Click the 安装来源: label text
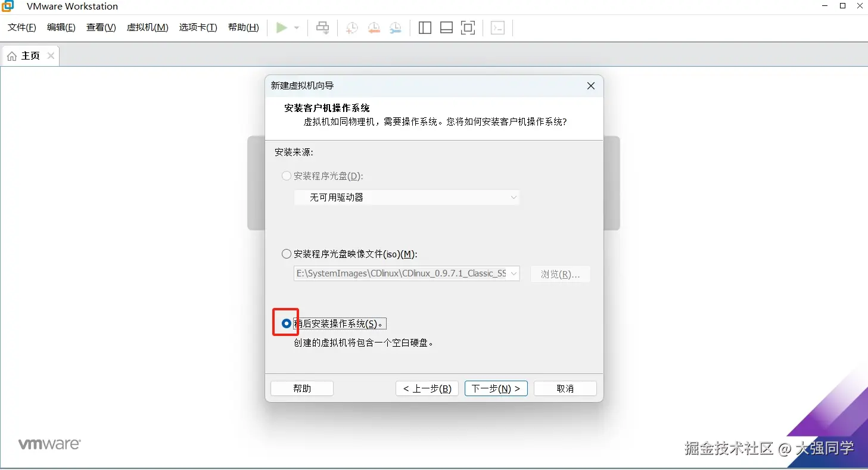868x470 pixels. (294, 152)
